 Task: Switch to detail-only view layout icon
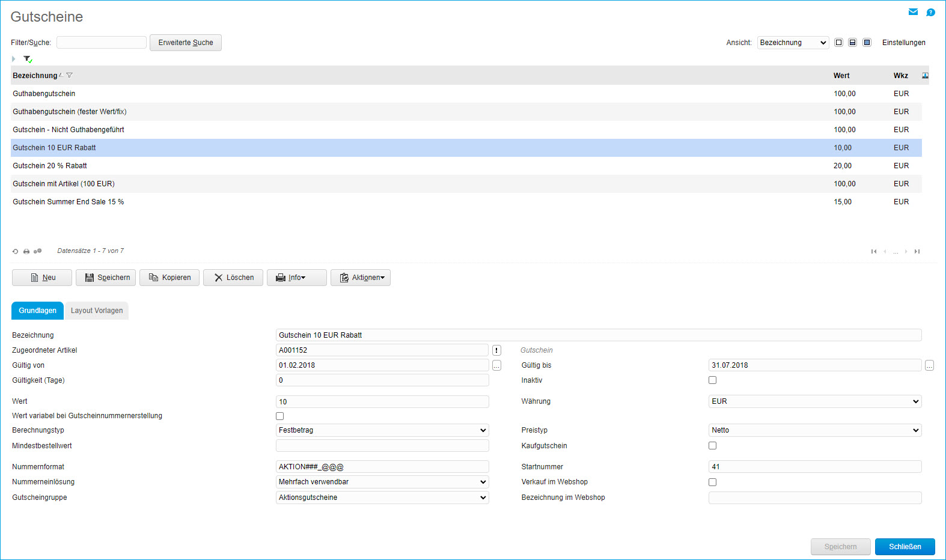pyautogui.click(x=867, y=43)
